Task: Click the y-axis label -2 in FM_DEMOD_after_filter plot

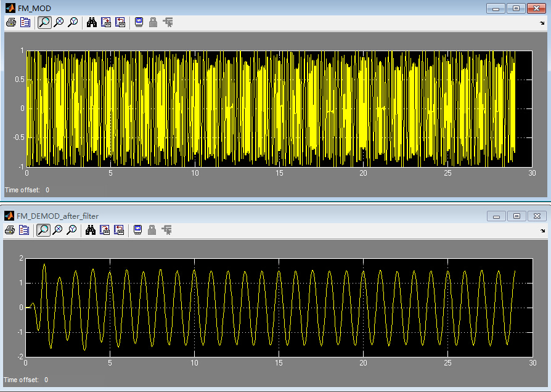Action: [x=20, y=356]
